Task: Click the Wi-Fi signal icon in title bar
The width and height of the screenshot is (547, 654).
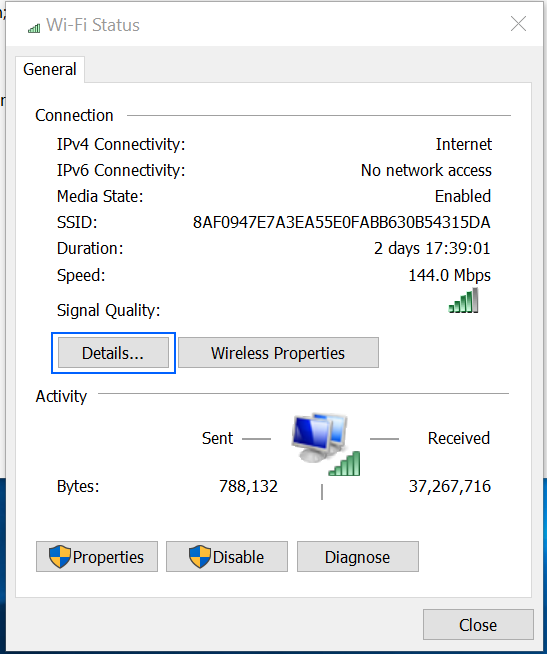Action: 34,28
